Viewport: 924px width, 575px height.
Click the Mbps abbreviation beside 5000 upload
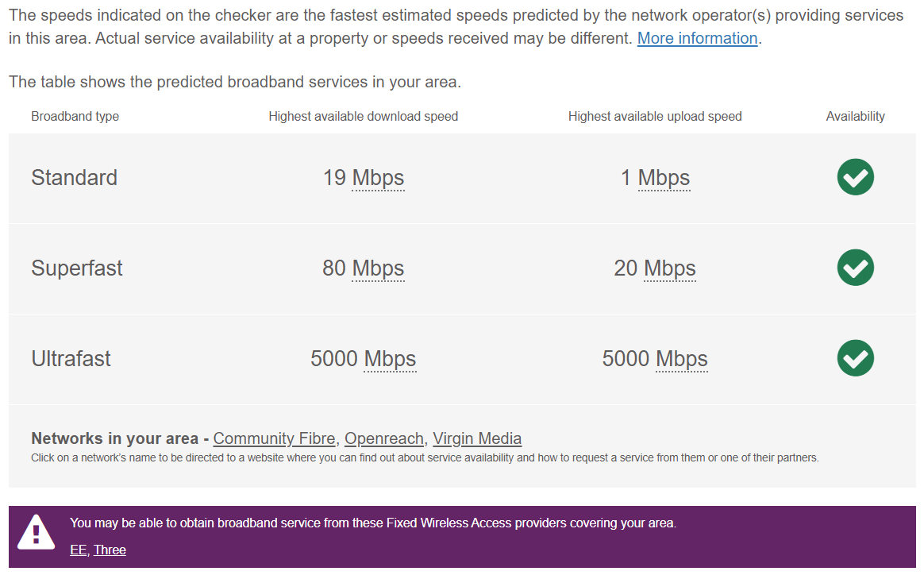point(681,359)
